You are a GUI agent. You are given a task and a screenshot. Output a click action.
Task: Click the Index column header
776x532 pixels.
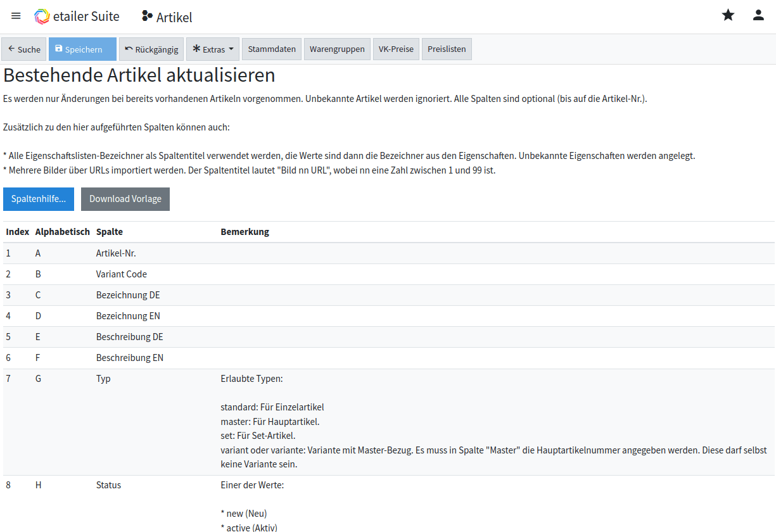(18, 232)
